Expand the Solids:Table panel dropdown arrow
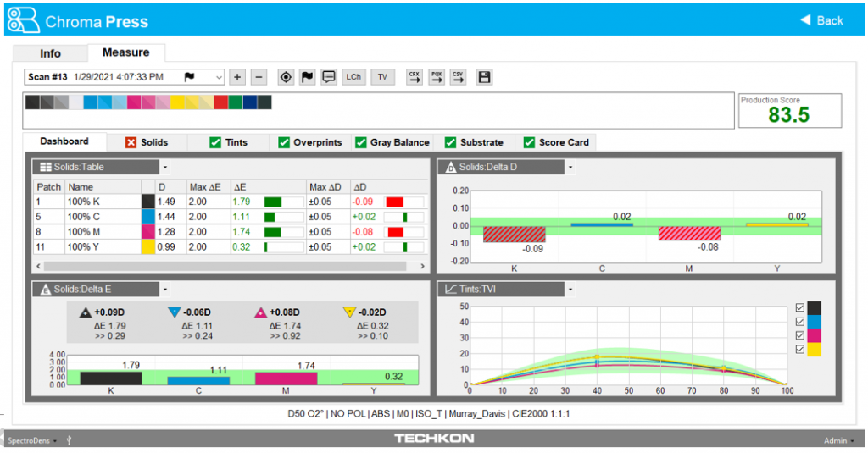 (165, 167)
